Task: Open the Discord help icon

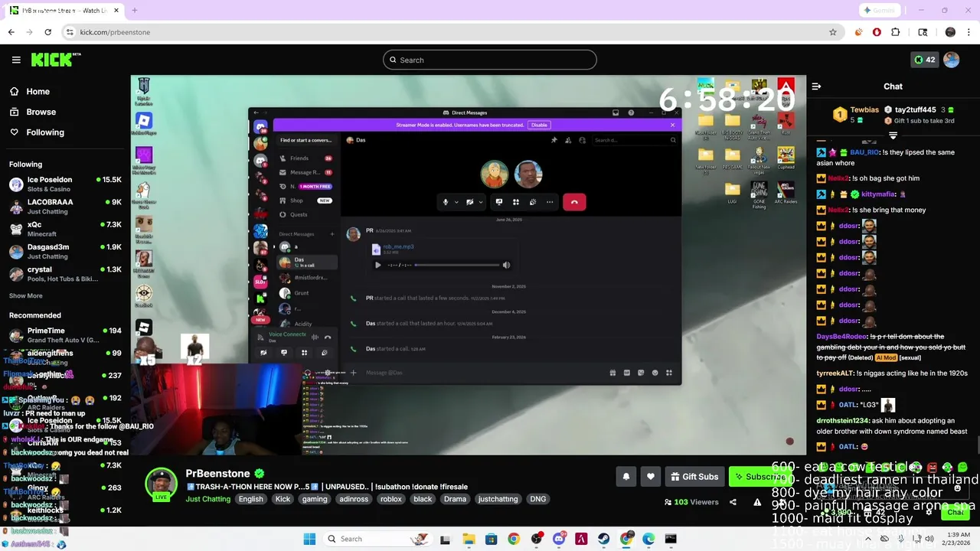Action: (x=631, y=112)
